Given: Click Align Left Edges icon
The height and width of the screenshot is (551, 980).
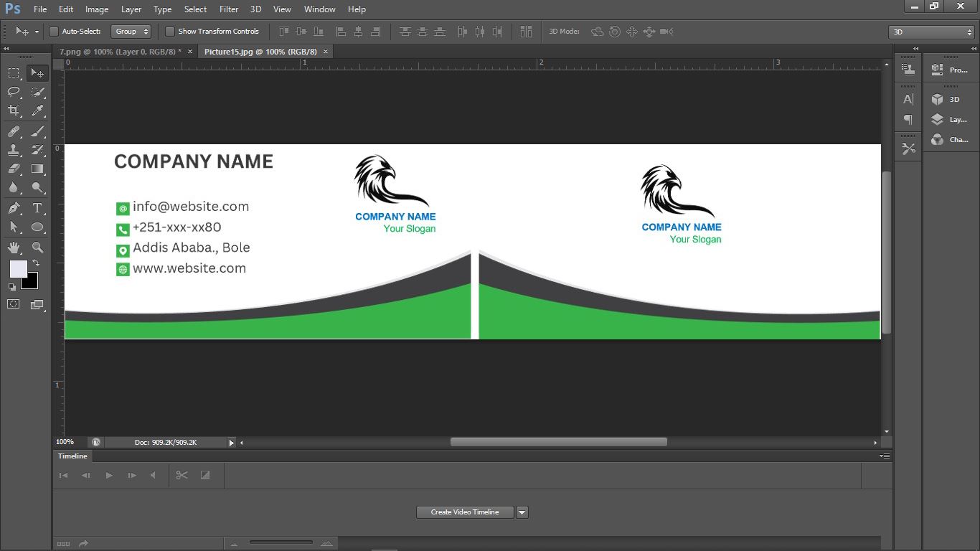Looking at the screenshot, I should tap(341, 32).
